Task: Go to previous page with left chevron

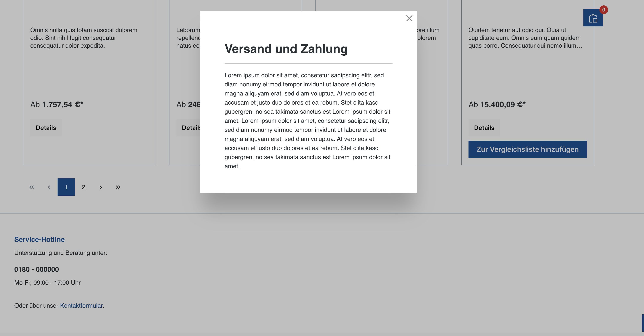Action: 49,187
